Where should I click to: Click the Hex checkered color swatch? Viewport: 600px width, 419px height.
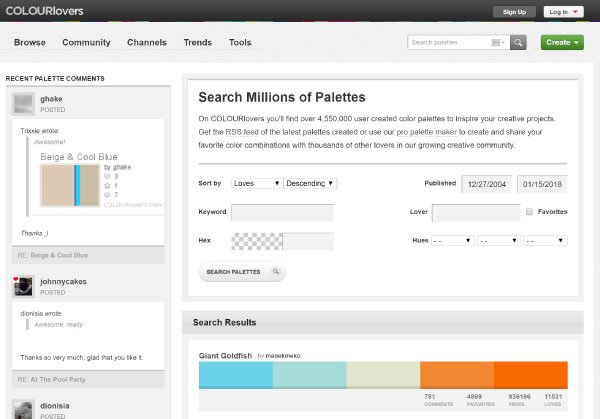coord(257,241)
